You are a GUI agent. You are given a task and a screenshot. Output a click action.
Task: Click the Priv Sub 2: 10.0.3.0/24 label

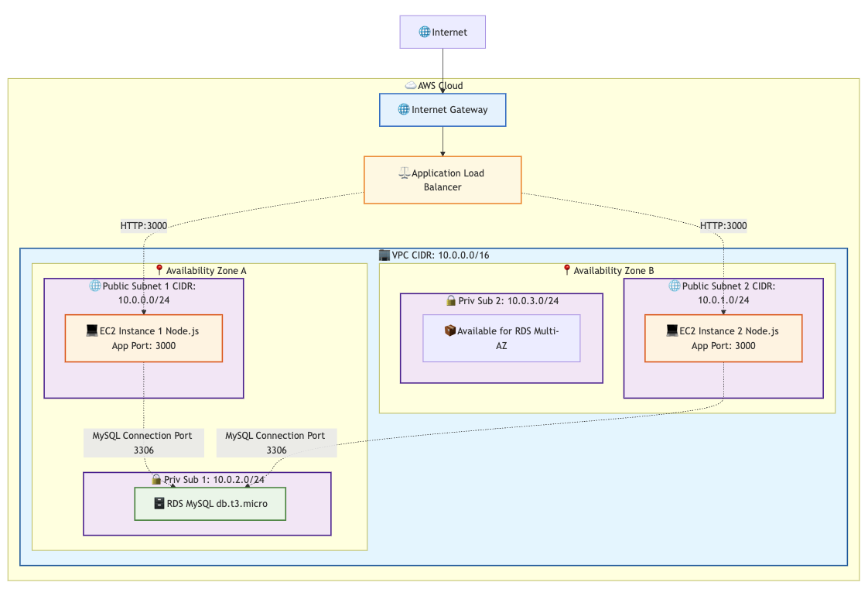click(x=508, y=301)
